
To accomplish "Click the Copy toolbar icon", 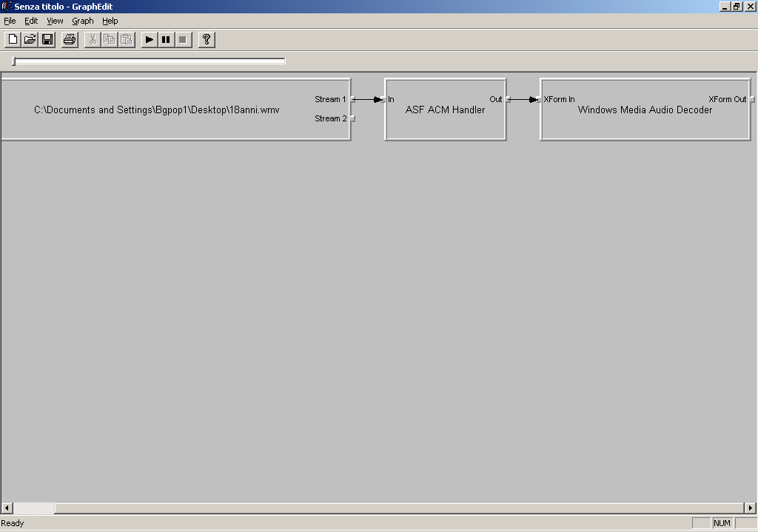I will point(110,40).
